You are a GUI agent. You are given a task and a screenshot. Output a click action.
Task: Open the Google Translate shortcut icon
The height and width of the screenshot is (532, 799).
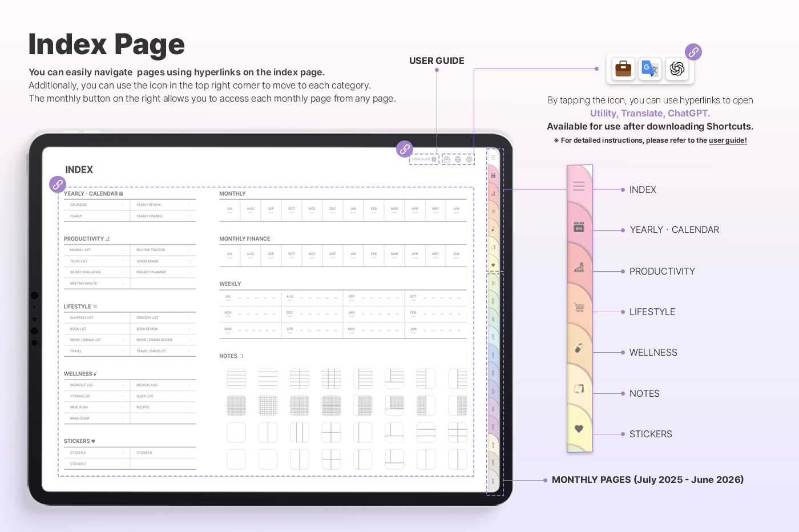click(x=650, y=68)
